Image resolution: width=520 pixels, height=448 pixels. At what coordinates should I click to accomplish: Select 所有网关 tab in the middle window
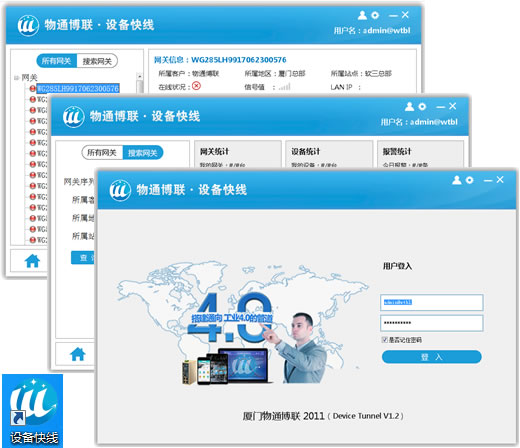[102, 153]
